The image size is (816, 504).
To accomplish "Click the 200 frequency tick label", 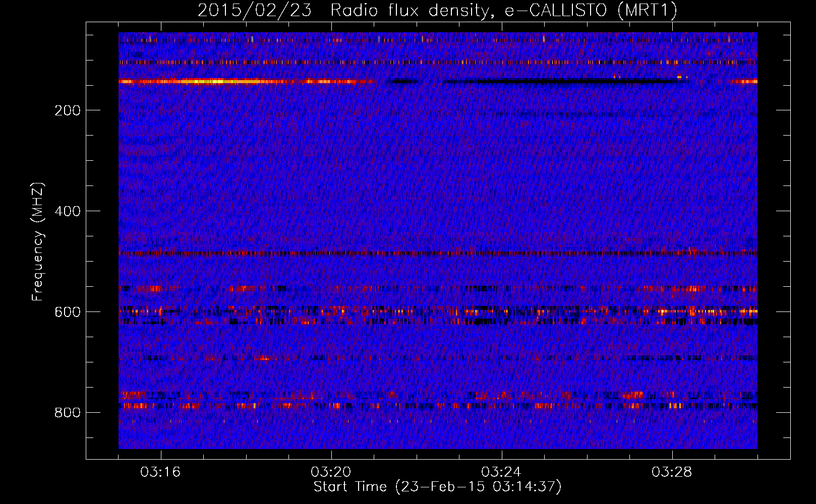I will [x=68, y=110].
